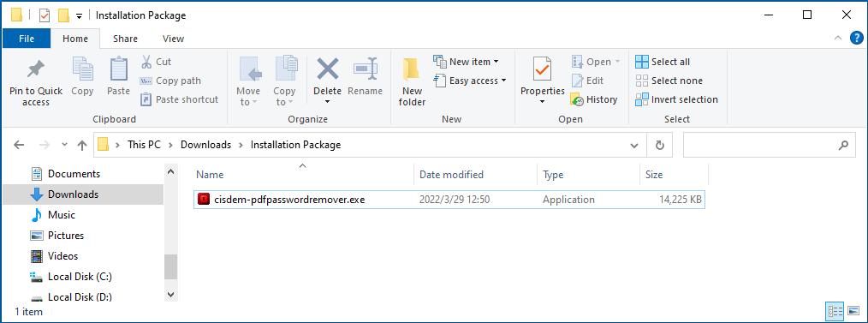The image size is (868, 323).
Task: Click the Paste clipboard icon
Action: click(118, 69)
